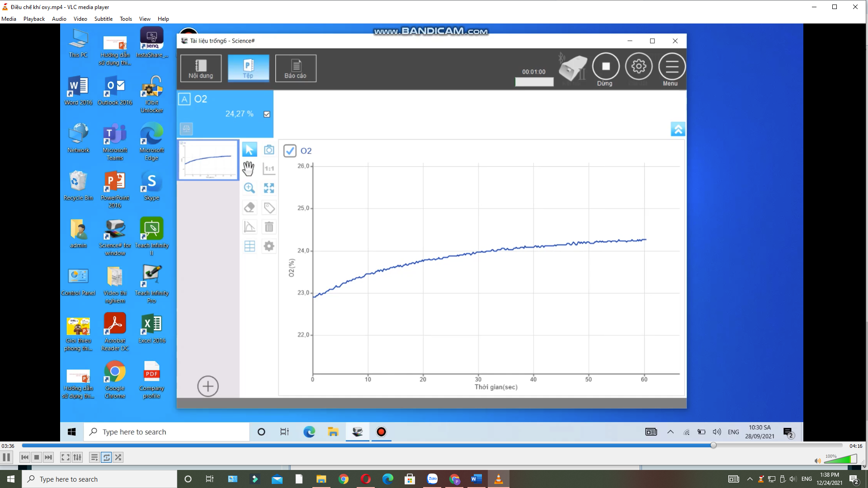Choose the hand pan tool

[x=249, y=169]
